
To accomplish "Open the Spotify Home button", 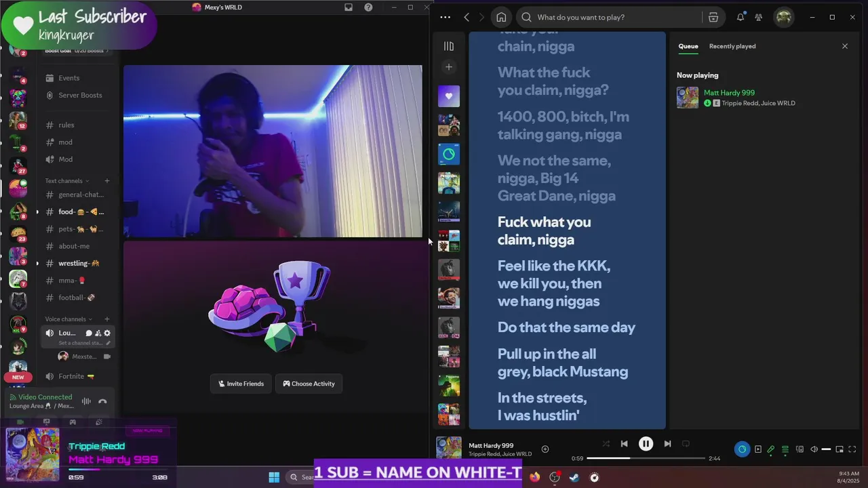I will point(501,17).
